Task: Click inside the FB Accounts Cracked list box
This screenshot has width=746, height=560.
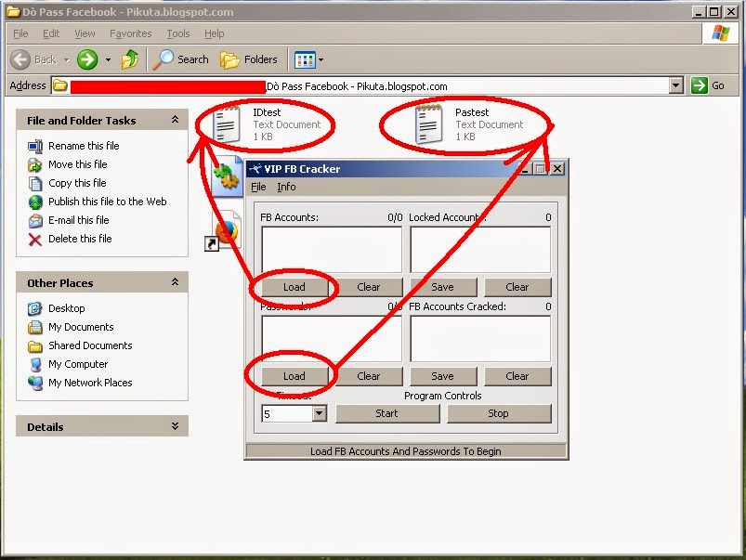Action: (x=480, y=339)
